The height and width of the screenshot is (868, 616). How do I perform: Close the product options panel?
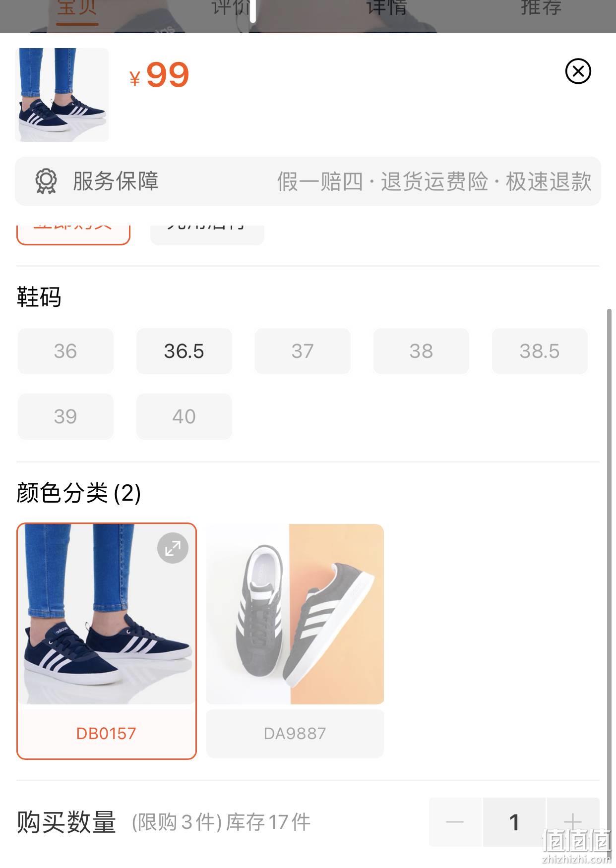578,71
